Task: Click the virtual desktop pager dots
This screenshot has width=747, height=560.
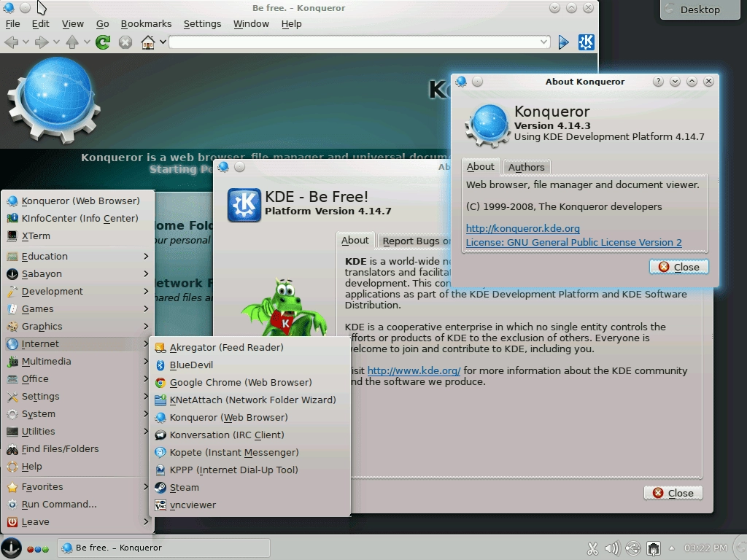Action: click(x=38, y=549)
